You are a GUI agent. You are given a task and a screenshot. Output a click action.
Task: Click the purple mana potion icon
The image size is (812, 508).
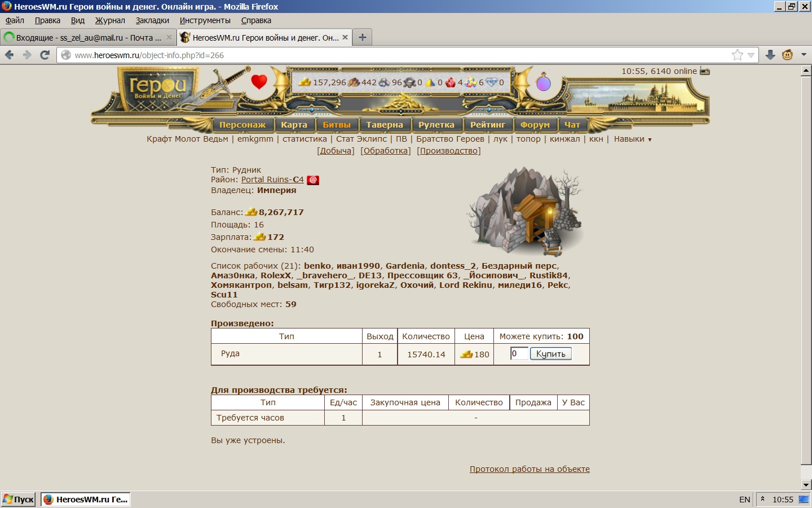point(544,82)
